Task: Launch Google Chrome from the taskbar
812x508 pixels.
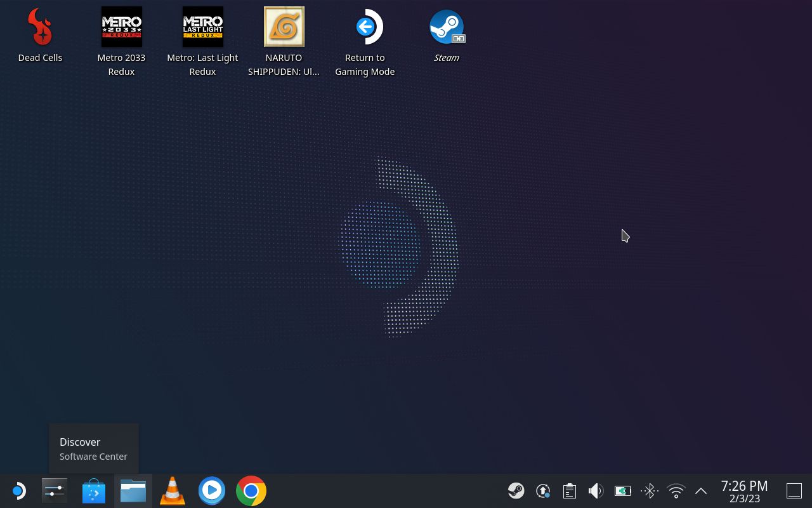Action: 251,491
